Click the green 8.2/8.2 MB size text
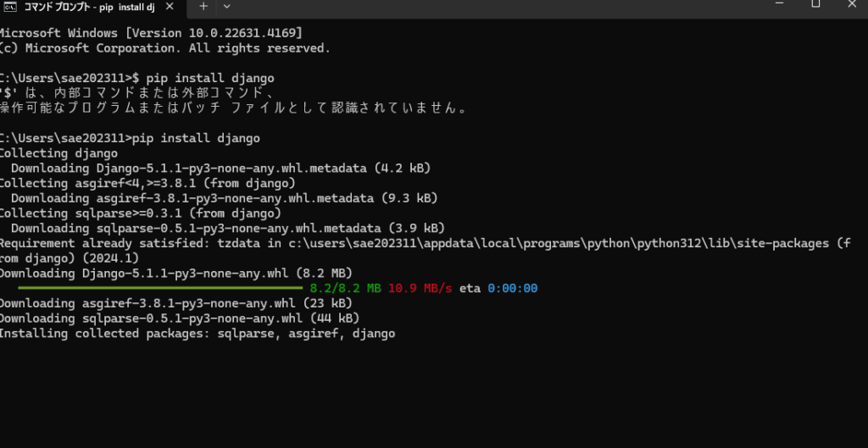The height and width of the screenshot is (448, 868). pos(346,288)
